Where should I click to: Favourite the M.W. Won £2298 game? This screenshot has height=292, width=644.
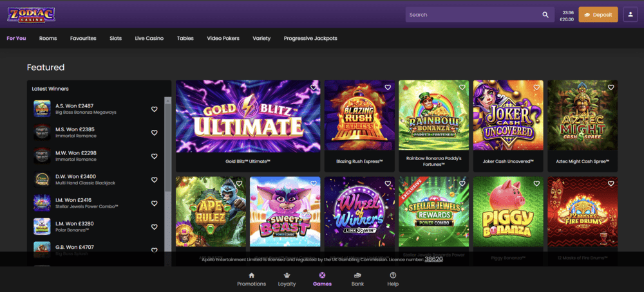pos(155,156)
